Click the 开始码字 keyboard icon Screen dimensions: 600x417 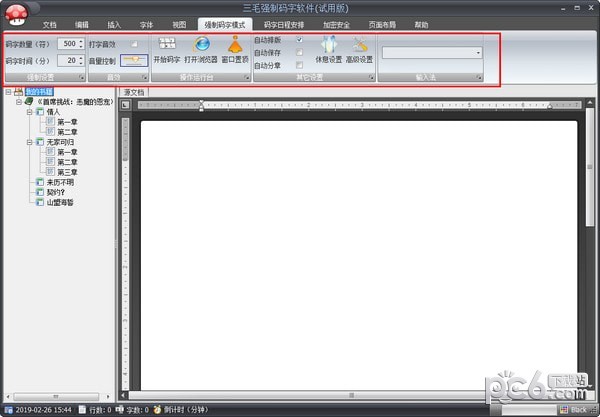click(x=167, y=44)
